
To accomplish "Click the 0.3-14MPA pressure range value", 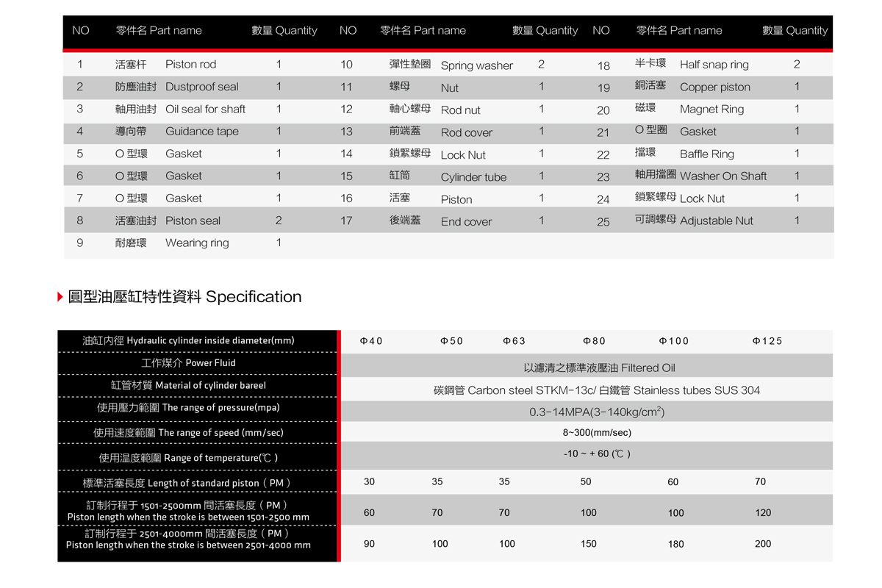I will tap(597, 412).
